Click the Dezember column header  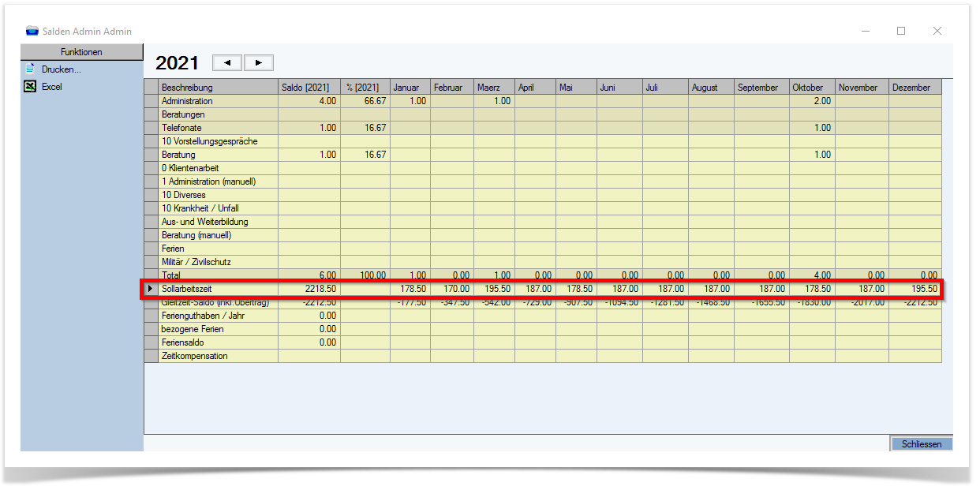(x=915, y=88)
